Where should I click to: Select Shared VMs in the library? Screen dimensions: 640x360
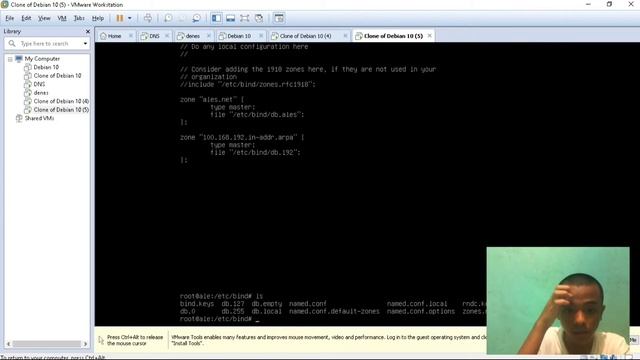pos(39,118)
